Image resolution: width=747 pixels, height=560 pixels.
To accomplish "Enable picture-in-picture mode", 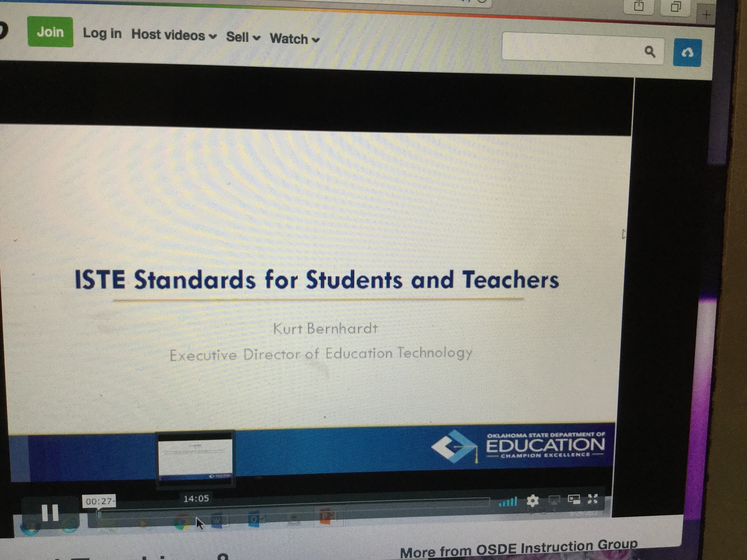I will pos(574,499).
